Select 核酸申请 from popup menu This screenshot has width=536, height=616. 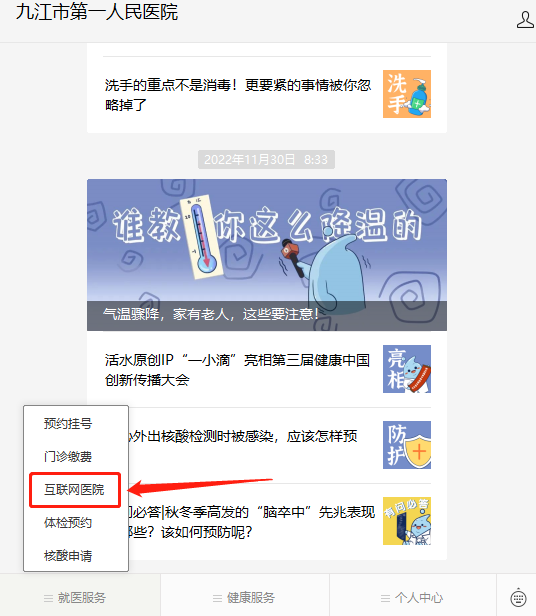click(68, 556)
